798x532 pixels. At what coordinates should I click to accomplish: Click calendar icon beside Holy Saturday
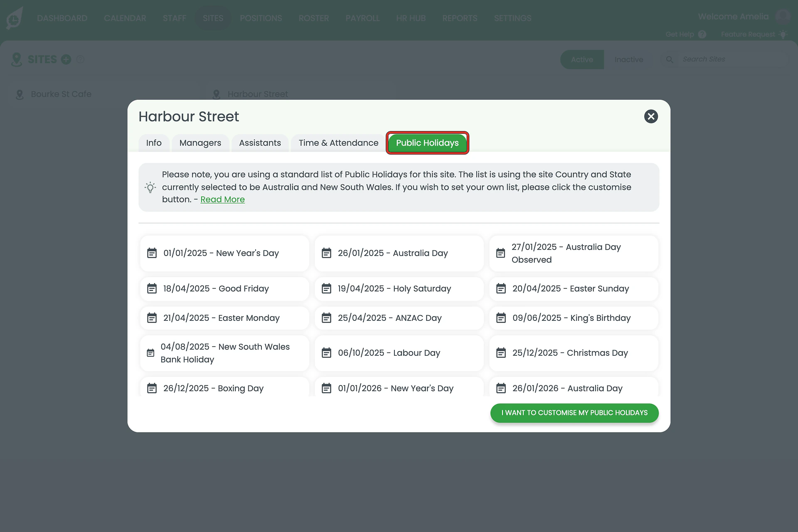[327, 288]
